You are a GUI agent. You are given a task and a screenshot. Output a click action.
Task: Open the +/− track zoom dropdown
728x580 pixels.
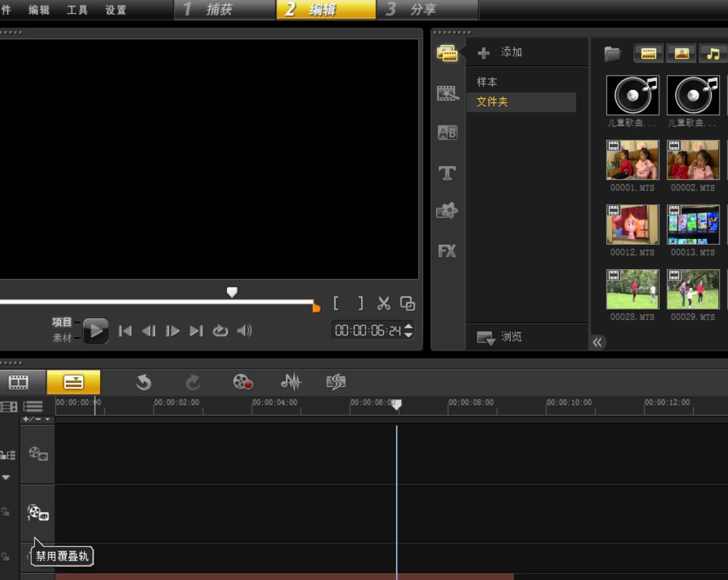37,419
